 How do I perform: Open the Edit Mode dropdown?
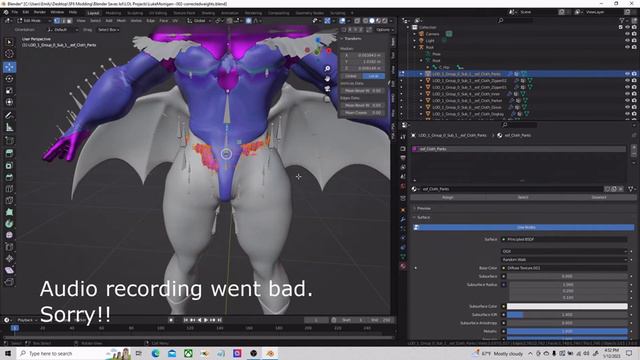coord(33,20)
